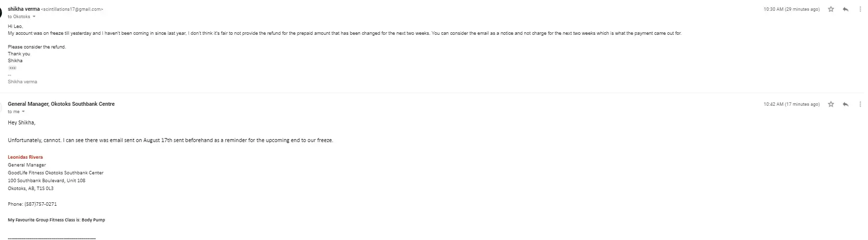Click the "Please consider the refund" line

(37, 47)
